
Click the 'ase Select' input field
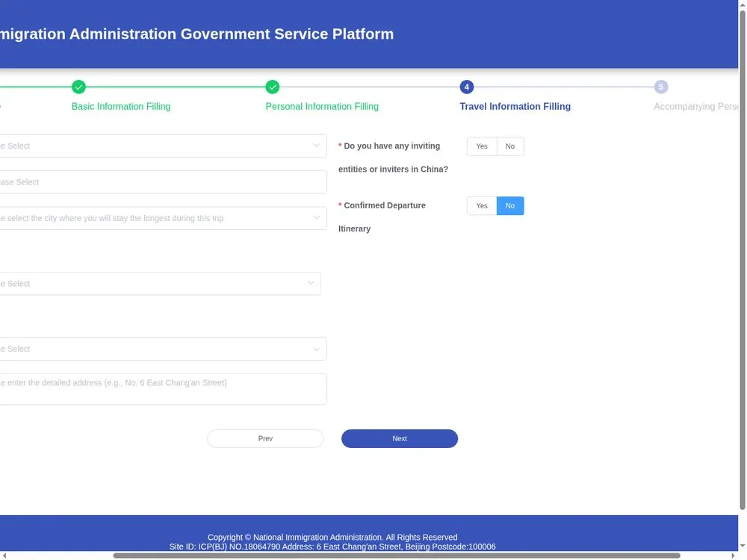[163, 182]
